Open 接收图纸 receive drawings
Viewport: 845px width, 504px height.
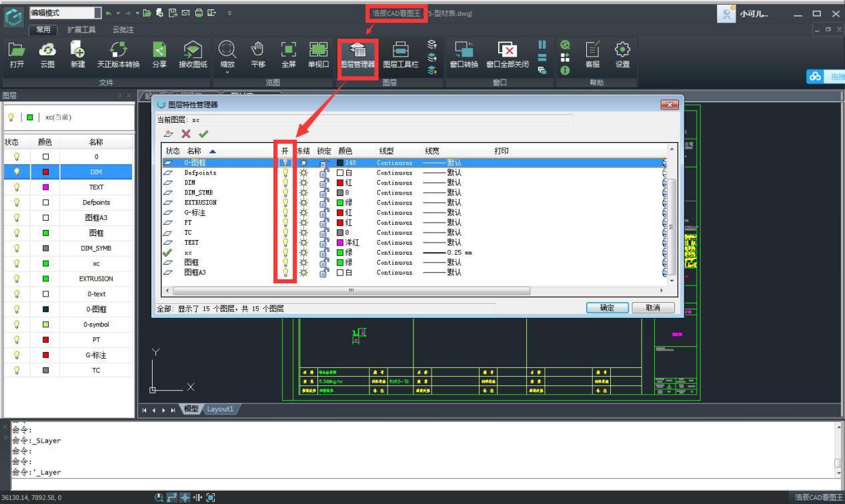[193, 54]
